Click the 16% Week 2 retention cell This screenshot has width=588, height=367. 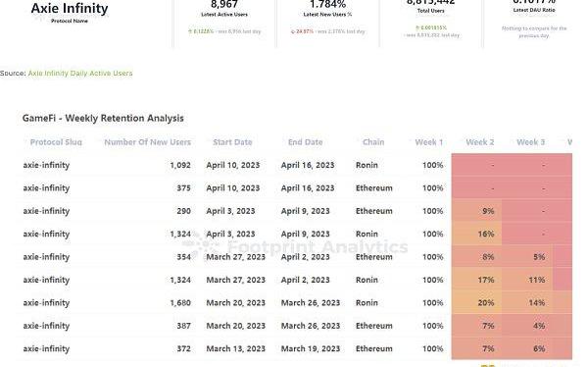coord(476,234)
